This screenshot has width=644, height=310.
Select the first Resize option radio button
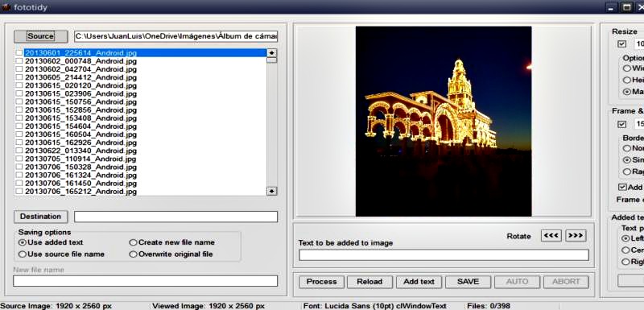click(x=627, y=68)
